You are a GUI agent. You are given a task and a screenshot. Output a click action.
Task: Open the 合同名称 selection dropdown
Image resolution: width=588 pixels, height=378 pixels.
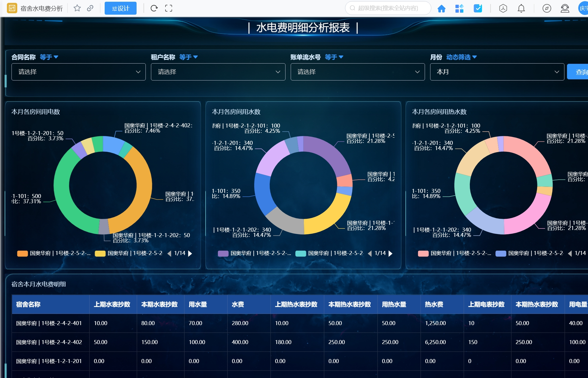[x=78, y=72]
